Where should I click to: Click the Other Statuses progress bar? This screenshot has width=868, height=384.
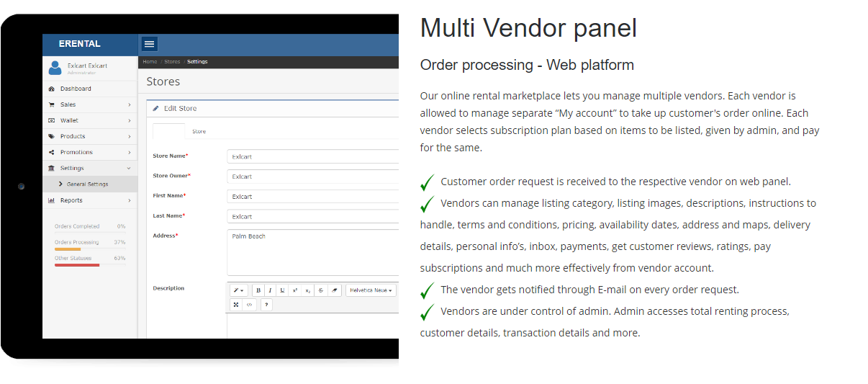click(90, 265)
